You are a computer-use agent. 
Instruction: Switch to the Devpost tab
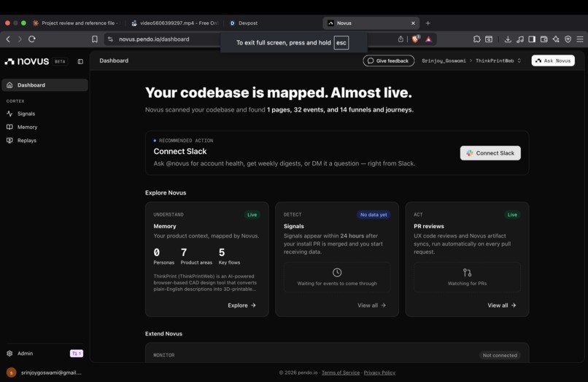[x=244, y=23]
